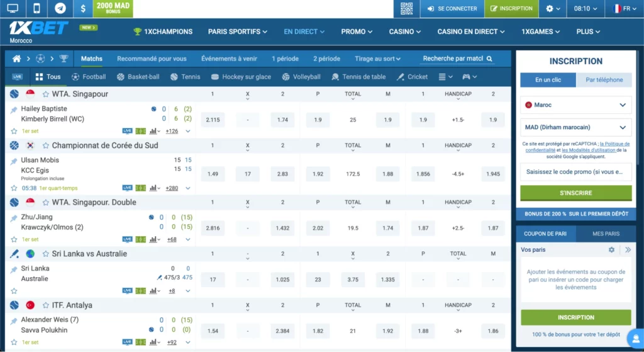
Task: Click the green S'INSCRIRE button
Action: tap(576, 193)
